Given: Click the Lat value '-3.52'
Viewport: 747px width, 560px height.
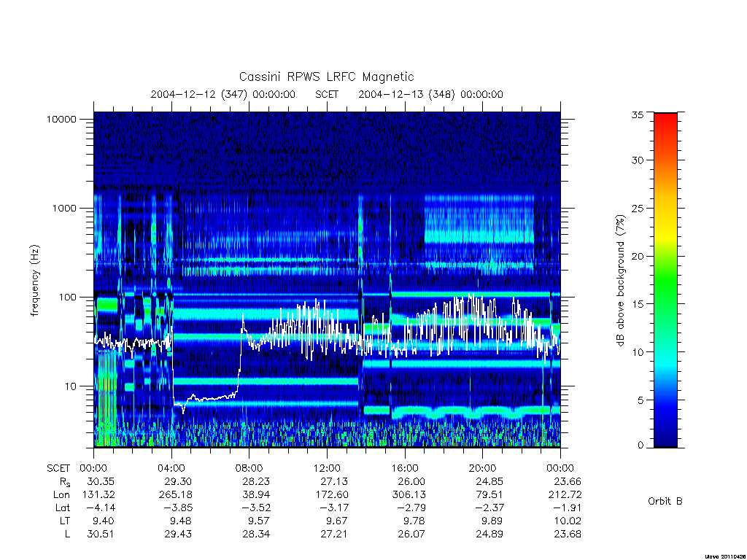Looking at the screenshot, I should tap(255, 507).
